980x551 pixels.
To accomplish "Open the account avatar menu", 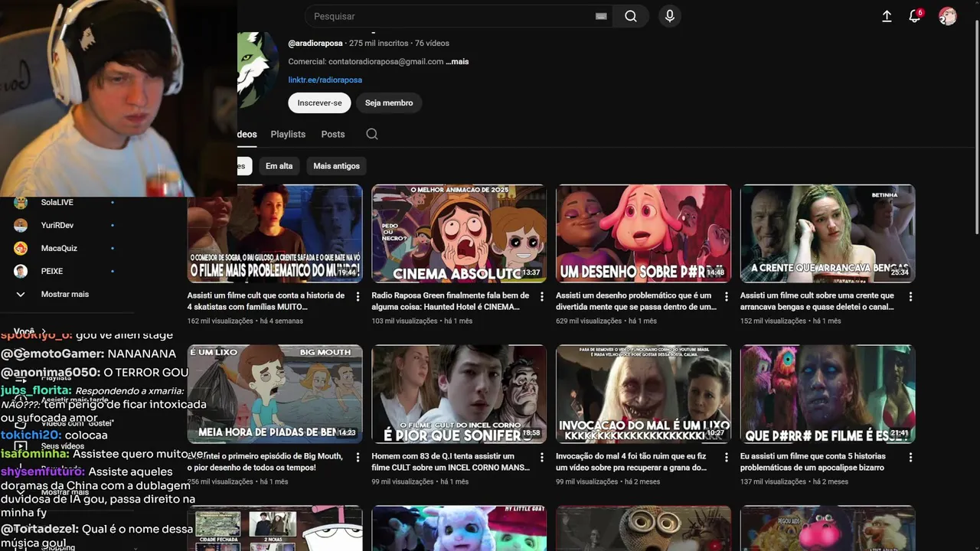I will click(948, 16).
